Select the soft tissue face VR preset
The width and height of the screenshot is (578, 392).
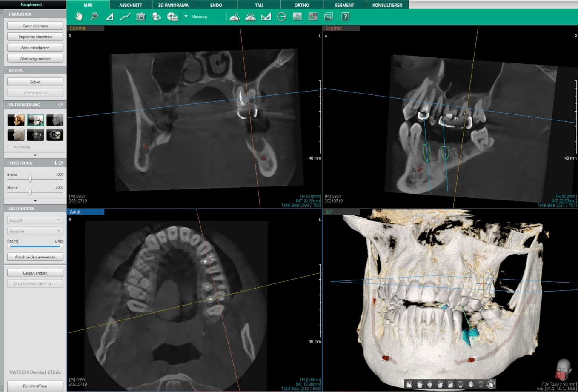click(x=16, y=135)
